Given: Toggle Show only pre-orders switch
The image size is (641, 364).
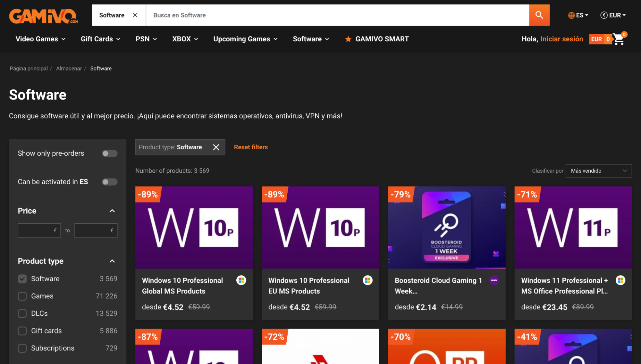Looking at the screenshot, I should [110, 153].
